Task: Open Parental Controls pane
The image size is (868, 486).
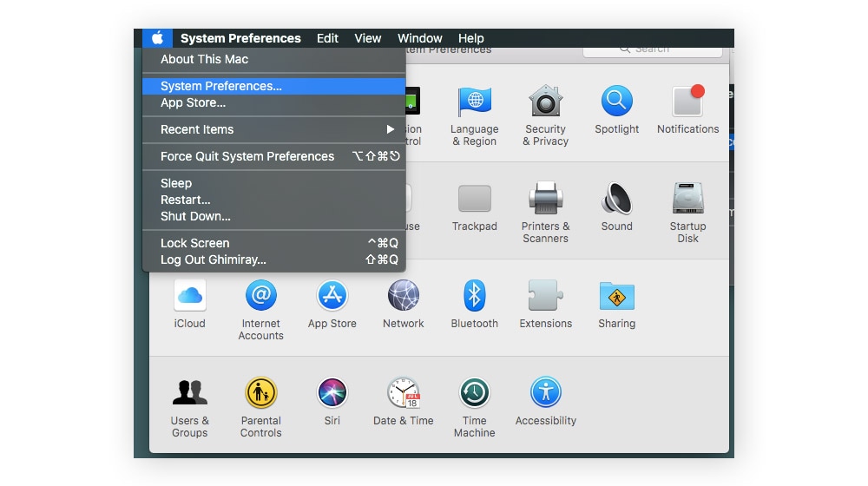Action: coord(260,407)
